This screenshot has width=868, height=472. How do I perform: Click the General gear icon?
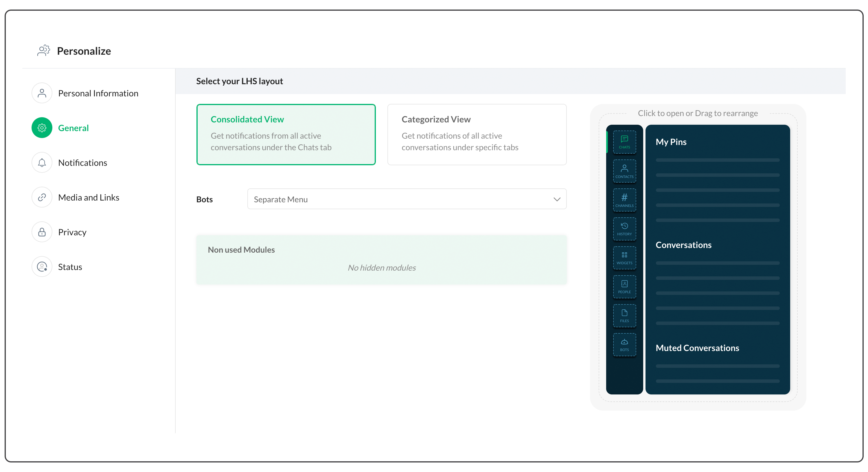point(42,128)
